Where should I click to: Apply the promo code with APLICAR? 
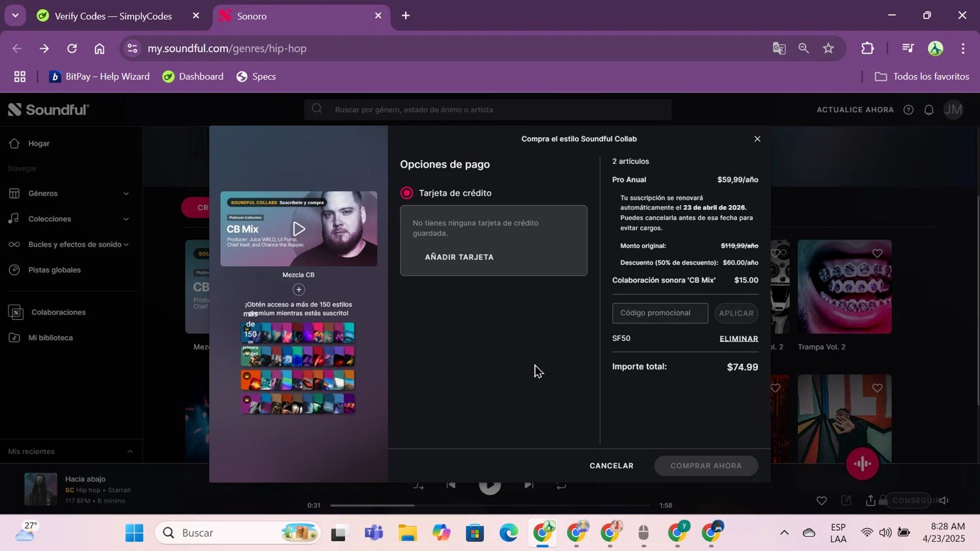tap(736, 313)
